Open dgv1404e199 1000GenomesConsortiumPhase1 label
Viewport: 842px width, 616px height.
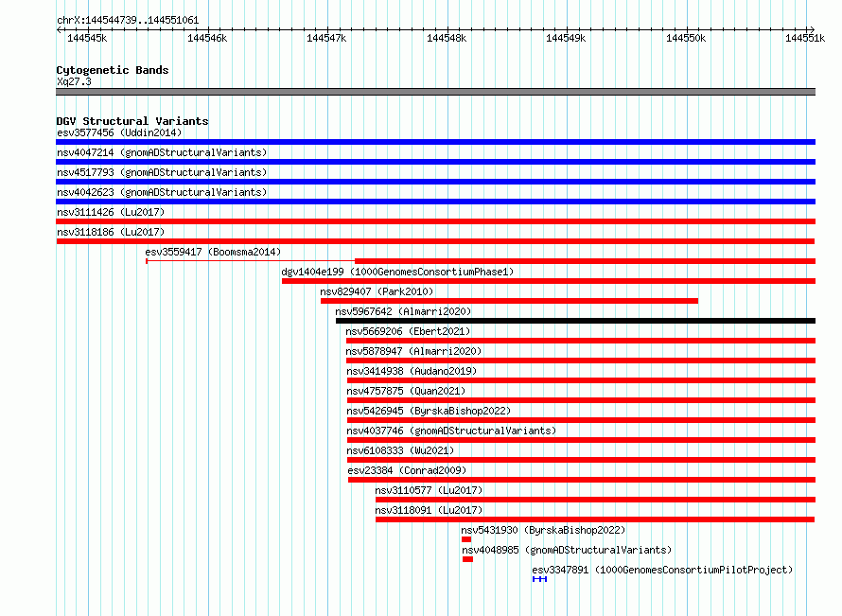(x=397, y=272)
